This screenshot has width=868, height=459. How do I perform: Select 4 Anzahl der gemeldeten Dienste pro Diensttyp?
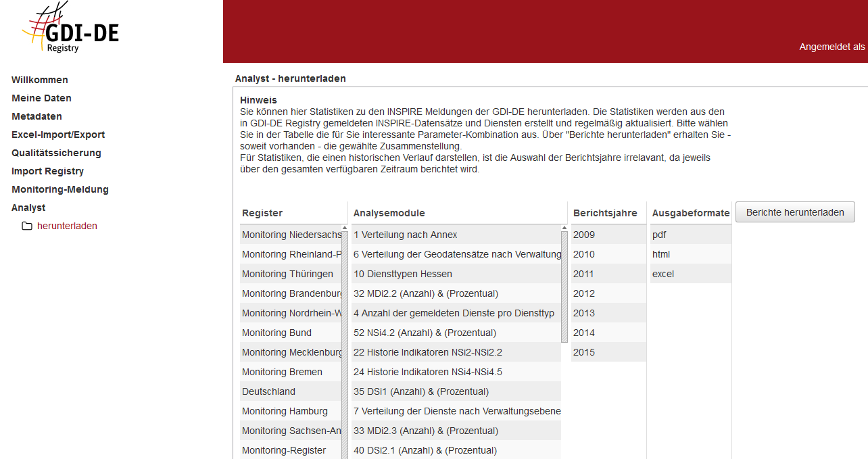click(x=456, y=313)
